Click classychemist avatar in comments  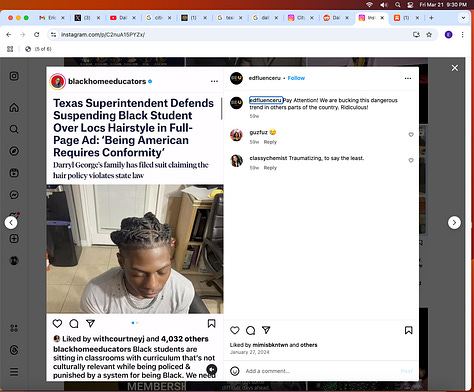236,161
